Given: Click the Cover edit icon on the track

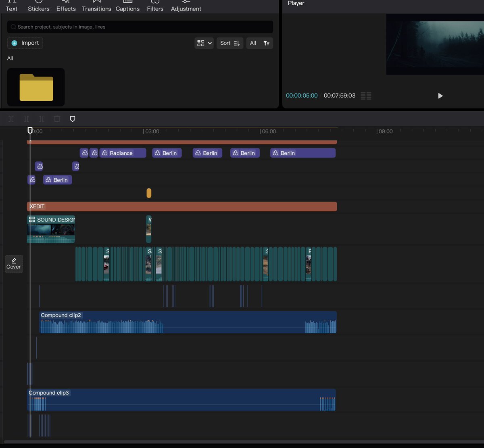Looking at the screenshot, I should [x=14, y=264].
